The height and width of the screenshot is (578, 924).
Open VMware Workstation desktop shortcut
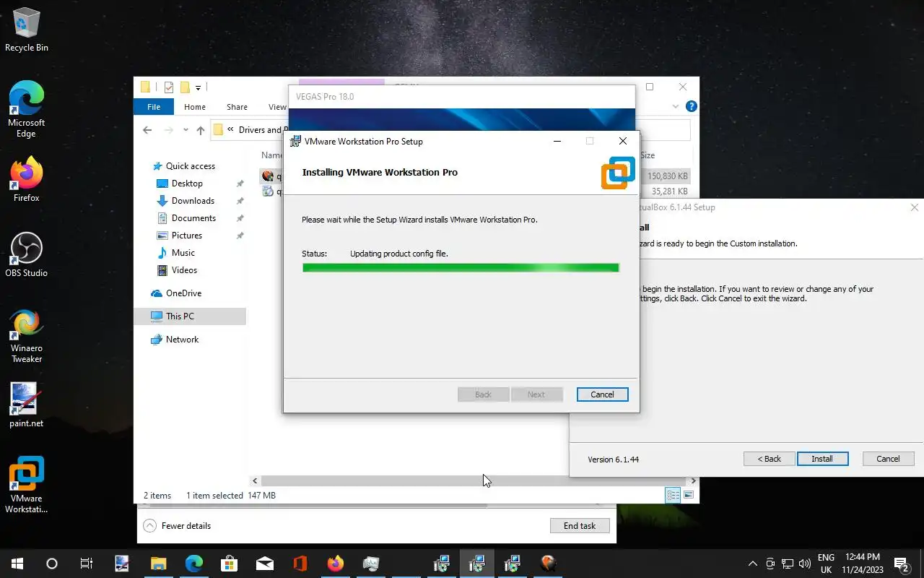pyautogui.click(x=27, y=484)
